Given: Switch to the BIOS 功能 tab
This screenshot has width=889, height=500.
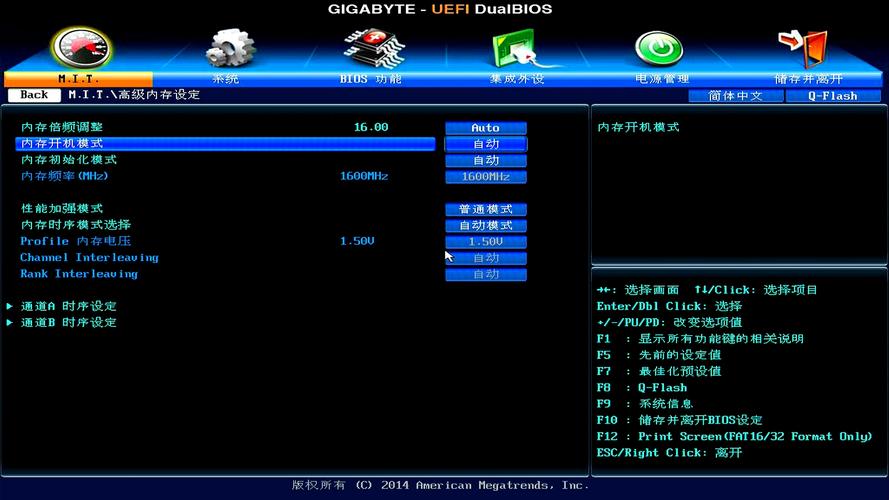Looking at the screenshot, I should coord(371,79).
